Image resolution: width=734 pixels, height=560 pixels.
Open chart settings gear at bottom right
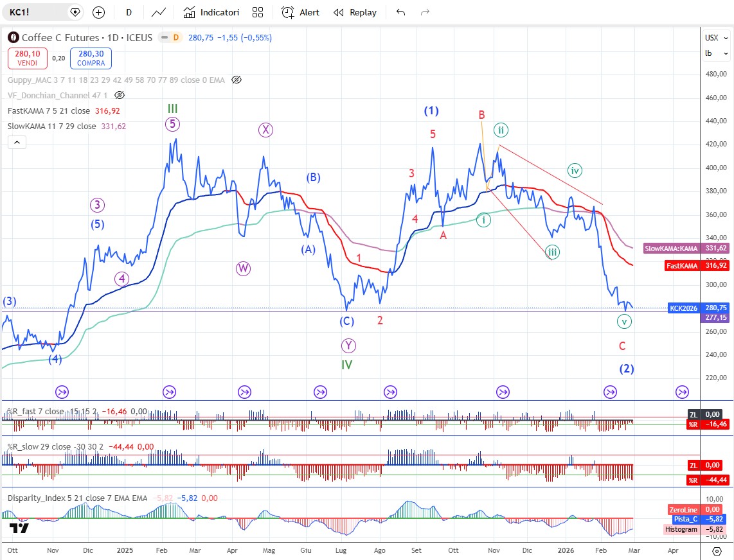(717, 551)
